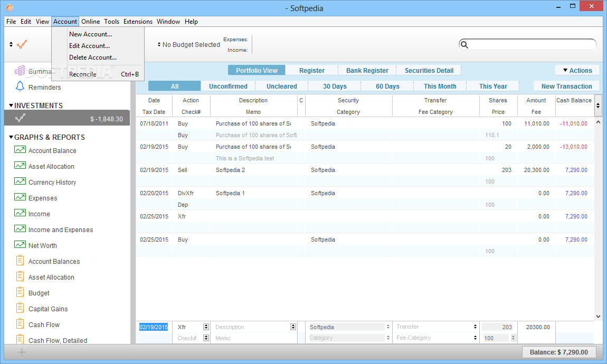Filter transactions to This Year
The image size is (607, 364).
click(493, 87)
